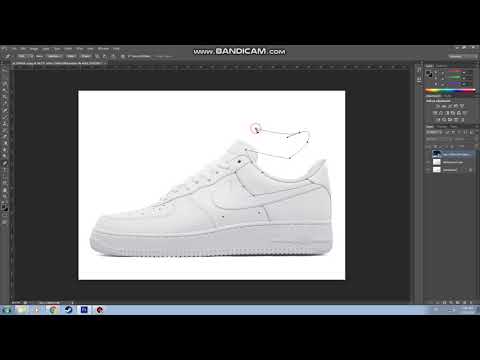
Task: Adjust the red slider in Color panel
Action: pyautogui.click(x=456, y=71)
